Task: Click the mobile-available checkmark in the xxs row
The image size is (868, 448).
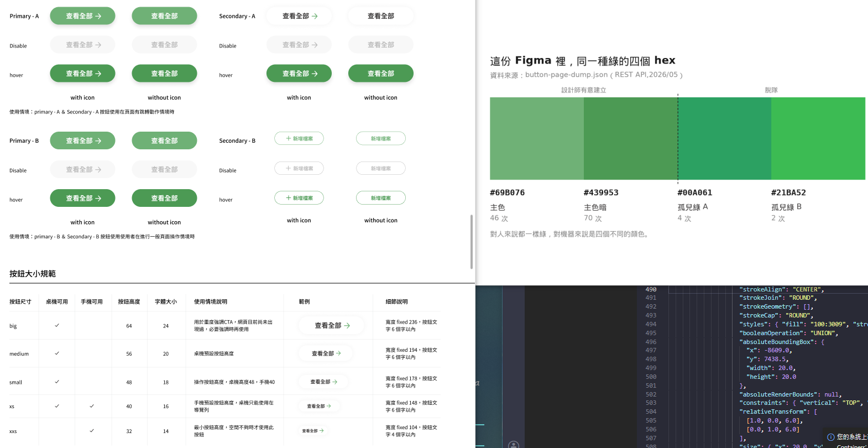Action: 92,430
